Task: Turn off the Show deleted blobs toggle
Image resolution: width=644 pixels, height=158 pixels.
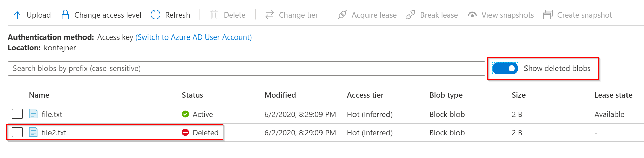Action: (x=505, y=69)
